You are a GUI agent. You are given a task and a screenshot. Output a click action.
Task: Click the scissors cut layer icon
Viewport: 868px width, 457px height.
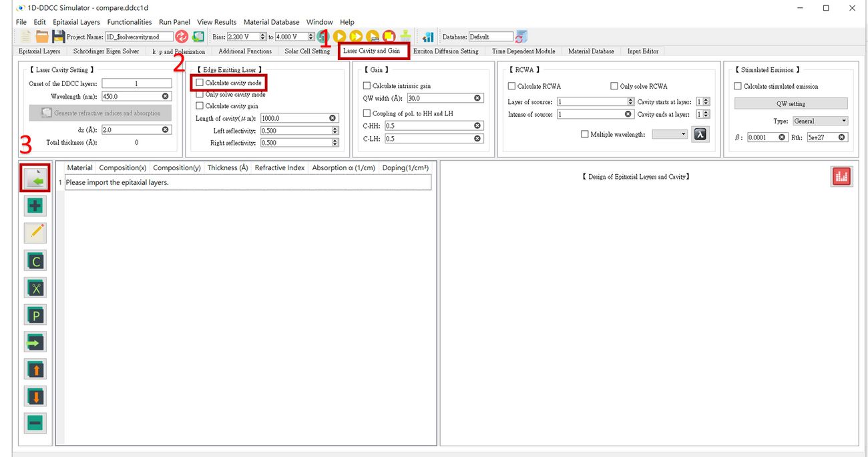pyautogui.click(x=35, y=288)
